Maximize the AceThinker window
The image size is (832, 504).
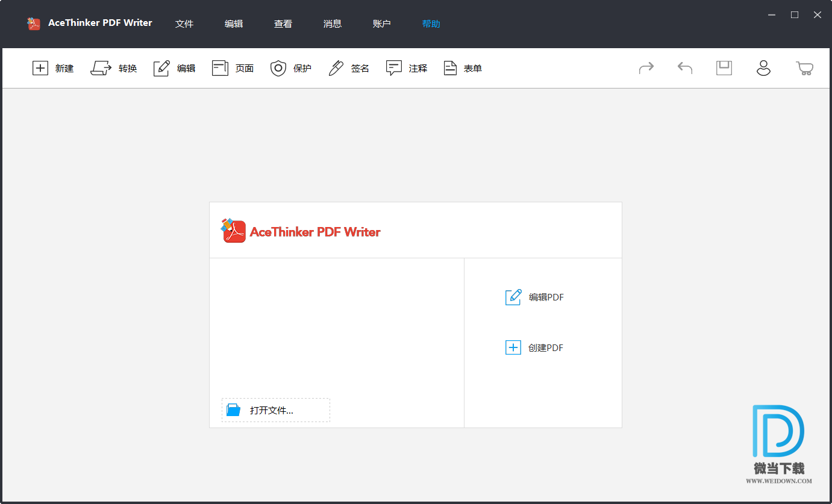pyautogui.click(x=795, y=14)
